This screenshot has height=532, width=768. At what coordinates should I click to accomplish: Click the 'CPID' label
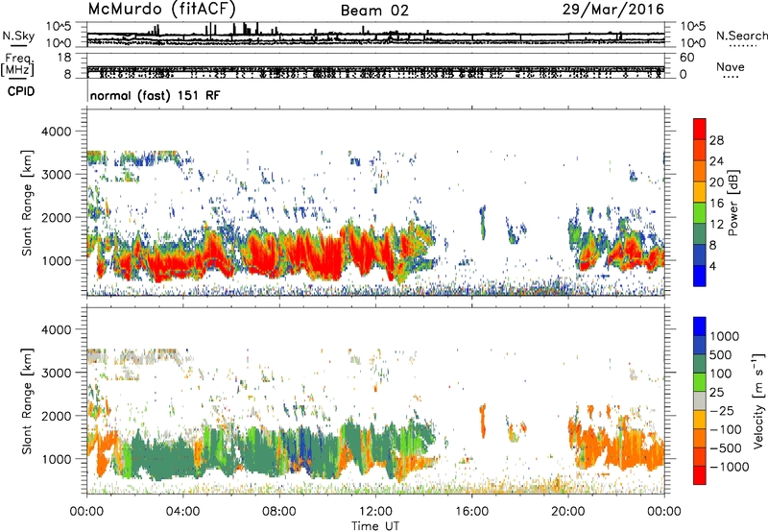21,91
